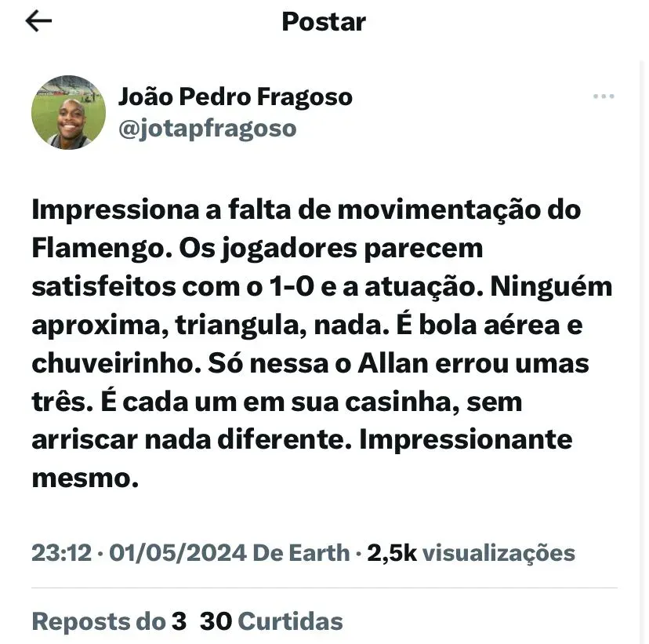Tap the Postar header title
649x644 pixels.
pos(324,22)
